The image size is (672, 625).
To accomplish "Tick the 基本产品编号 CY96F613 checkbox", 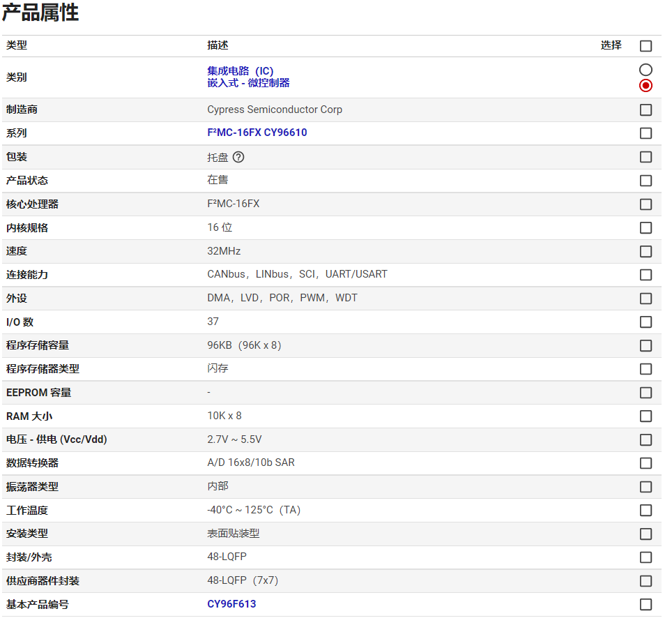I will 646,604.
